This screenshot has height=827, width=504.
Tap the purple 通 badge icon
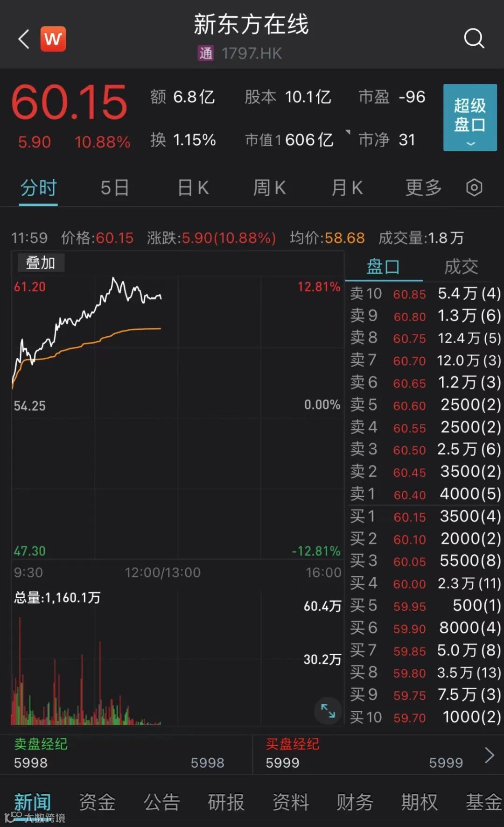point(206,53)
